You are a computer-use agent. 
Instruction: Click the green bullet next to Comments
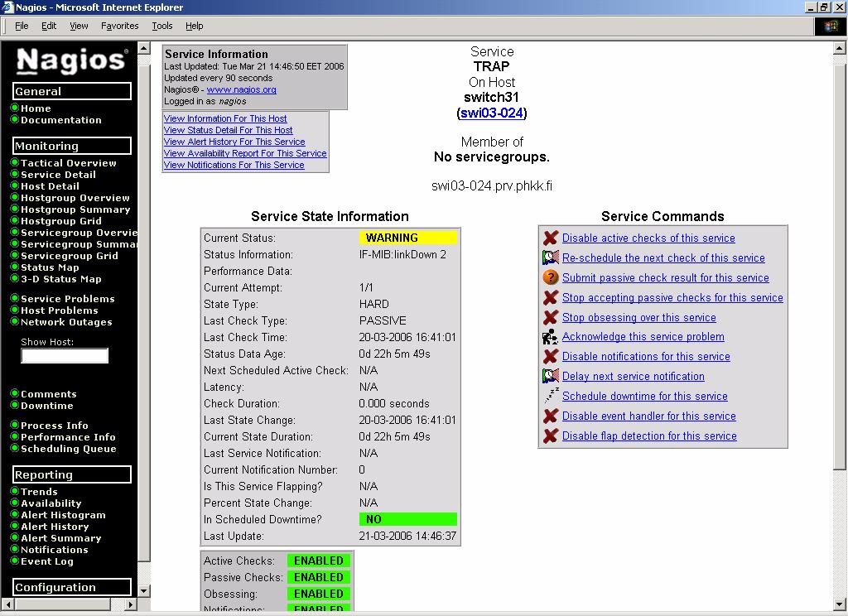[x=15, y=393]
